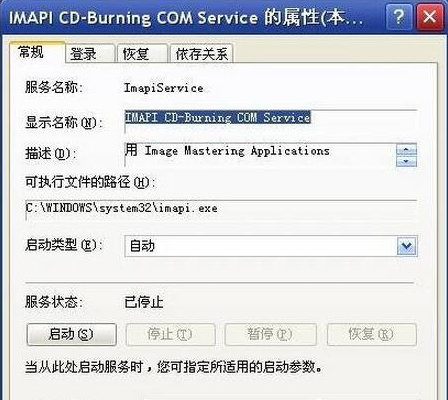Click the 服务名称 label
This screenshot has width=448, height=400.
click(x=53, y=88)
